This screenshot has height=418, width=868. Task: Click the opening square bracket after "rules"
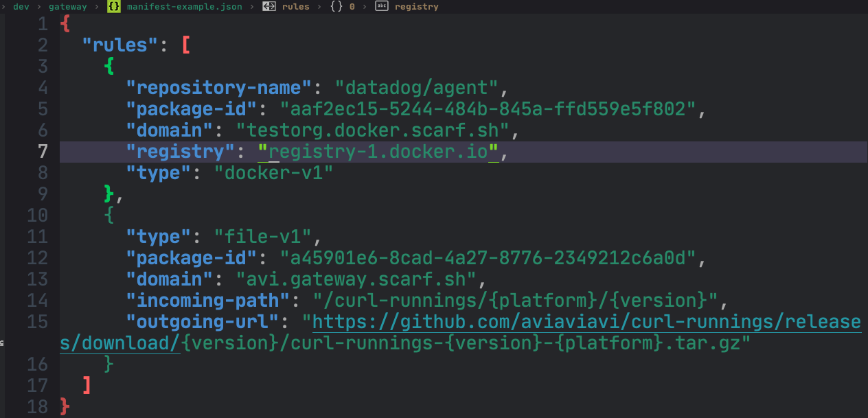(186, 45)
